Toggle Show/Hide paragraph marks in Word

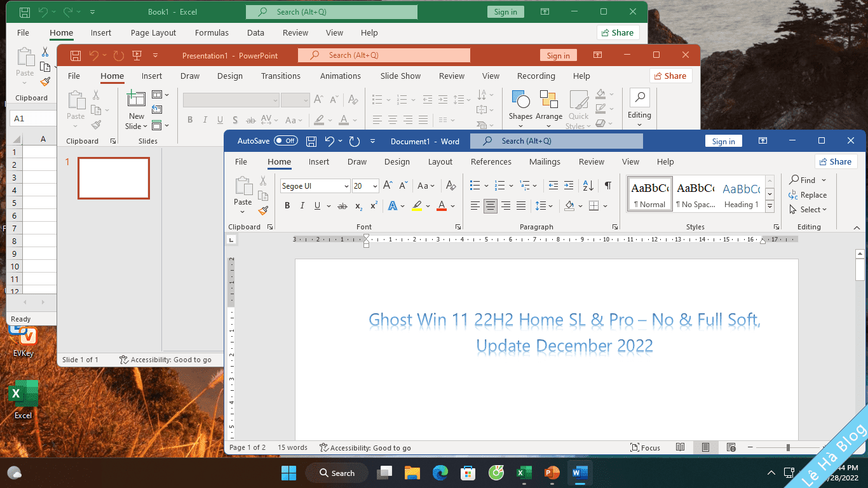pos(608,186)
